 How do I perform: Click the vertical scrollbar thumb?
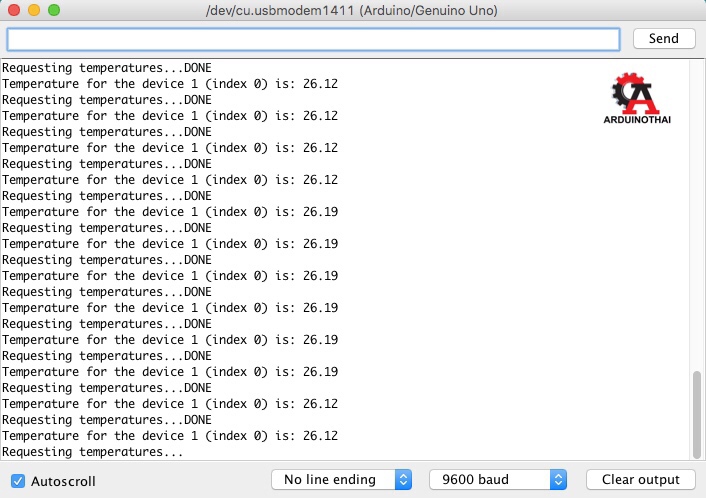(697, 414)
